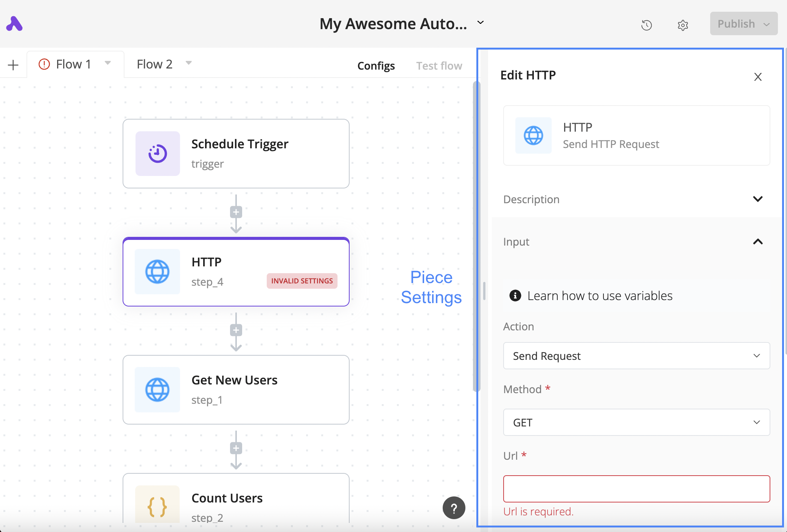
Task: Open the Flow 1 tab dropdown arrow
Action: pos(108,63)
